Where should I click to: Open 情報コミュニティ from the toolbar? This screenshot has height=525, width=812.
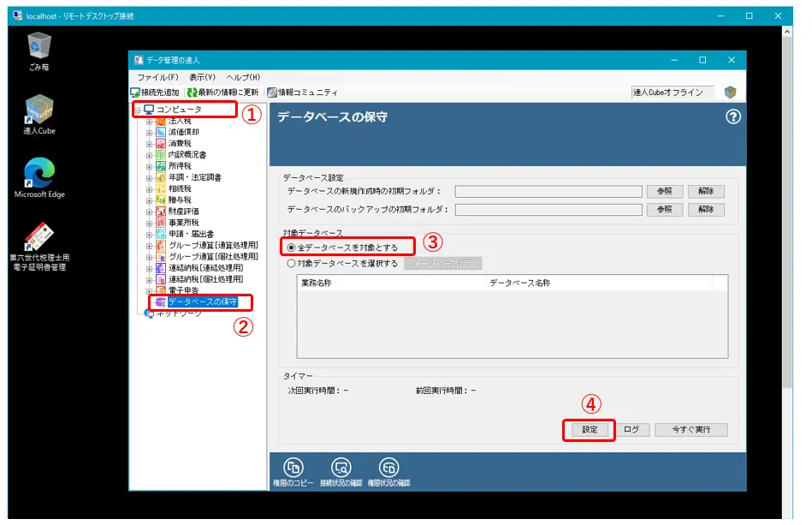pyautogui.click(x=272, y=92)
